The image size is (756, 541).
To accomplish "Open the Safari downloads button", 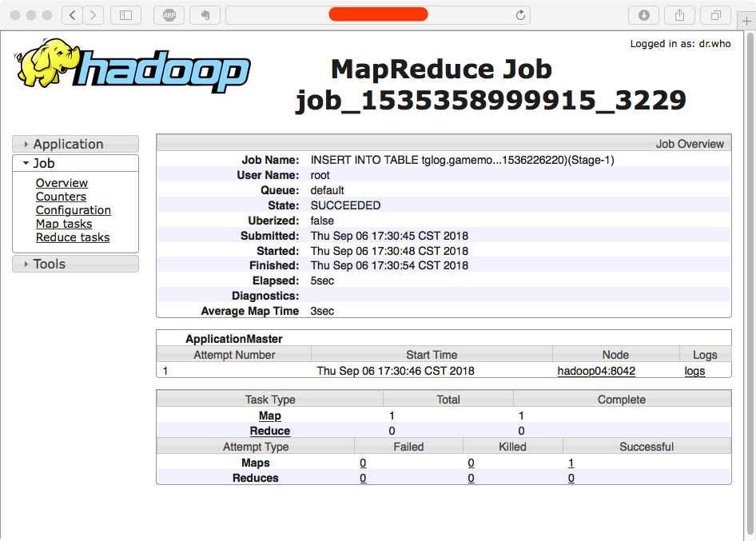I will [x=644, y=15].
